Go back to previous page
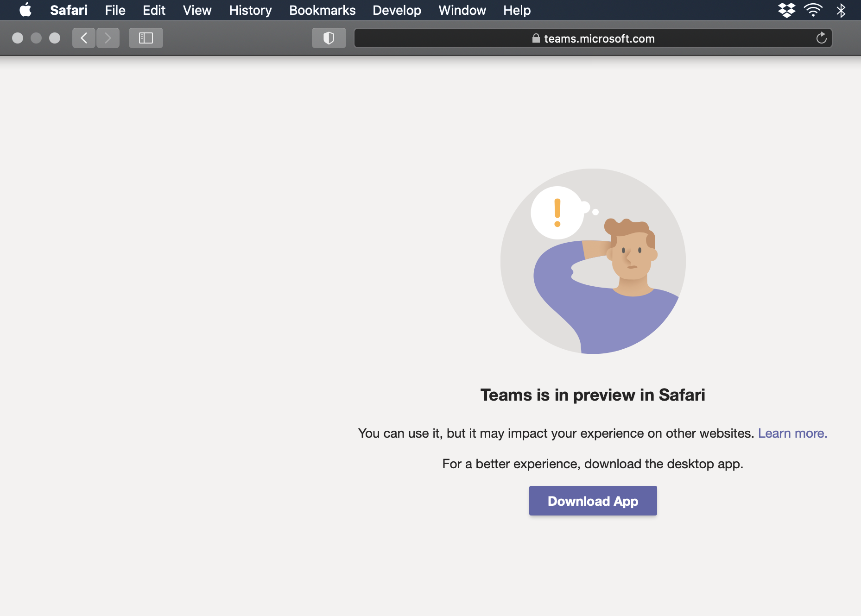Image resolution: width=861 pixels, height=616 pixels. [84, 38]
